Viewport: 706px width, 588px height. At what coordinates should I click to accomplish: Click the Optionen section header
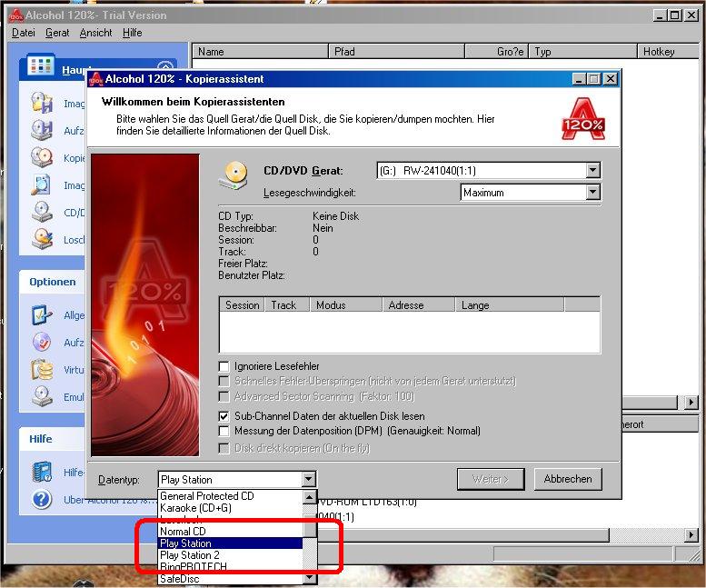pos(52,282)
